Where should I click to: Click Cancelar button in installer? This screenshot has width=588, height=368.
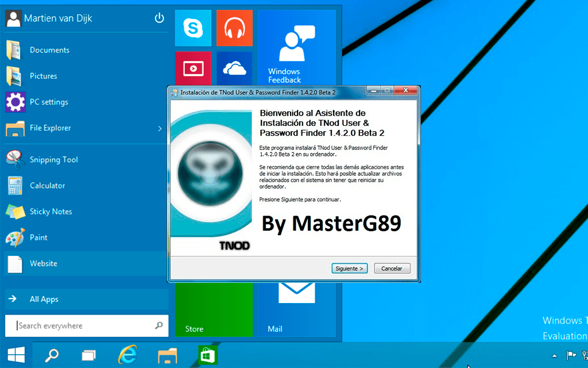[392, 269]
